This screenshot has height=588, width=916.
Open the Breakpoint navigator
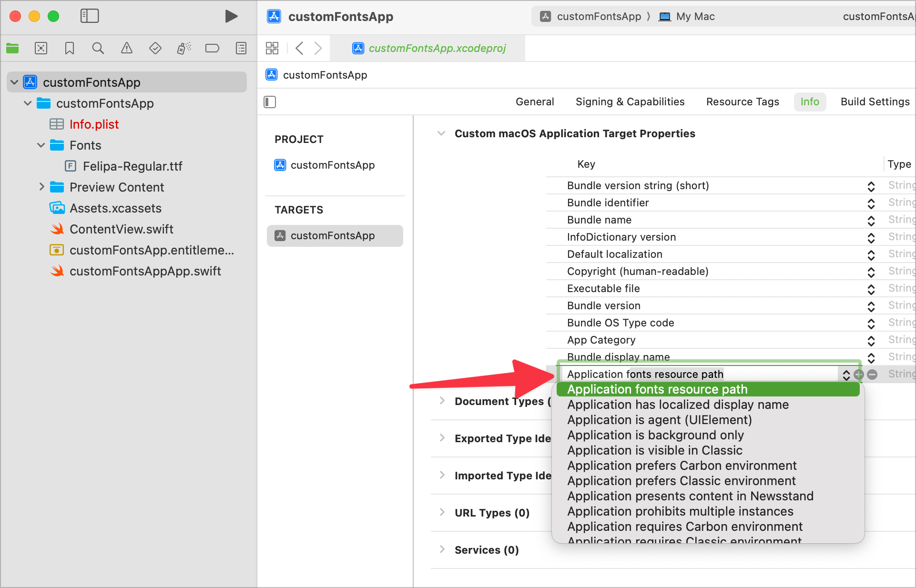212,48
